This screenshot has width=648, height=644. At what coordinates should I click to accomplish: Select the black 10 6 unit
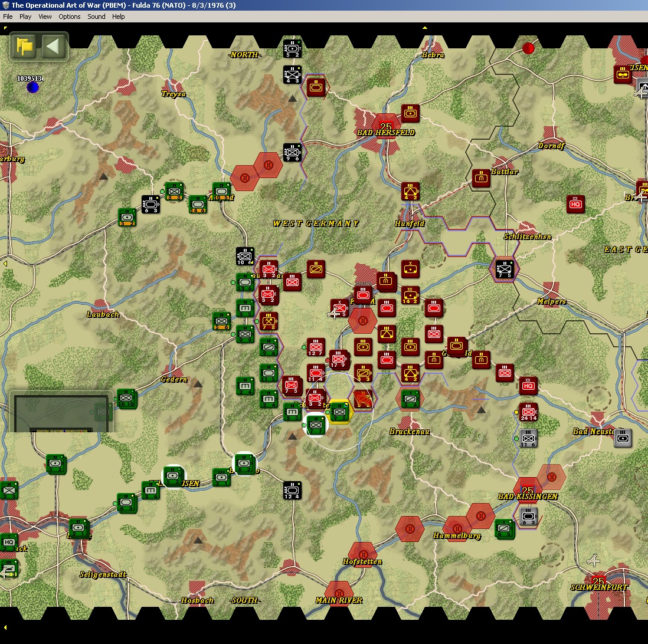[245, 256]
